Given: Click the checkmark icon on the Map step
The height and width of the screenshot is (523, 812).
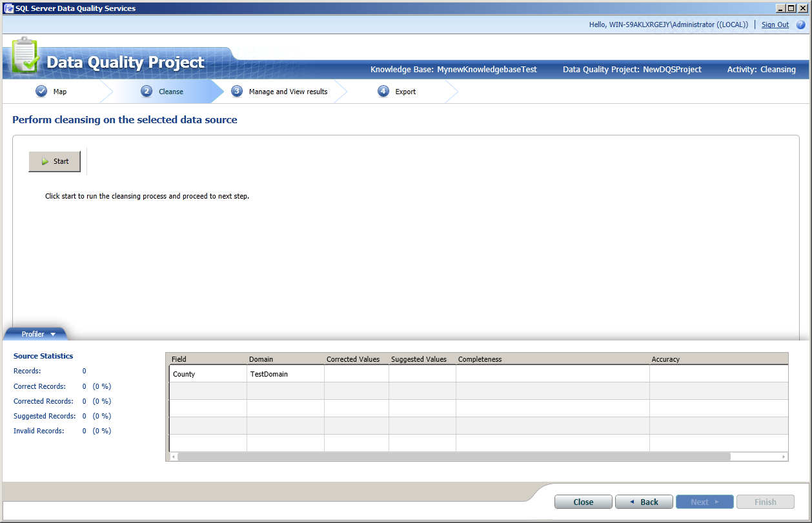Looking at the screenshot, I should point(40,91).
